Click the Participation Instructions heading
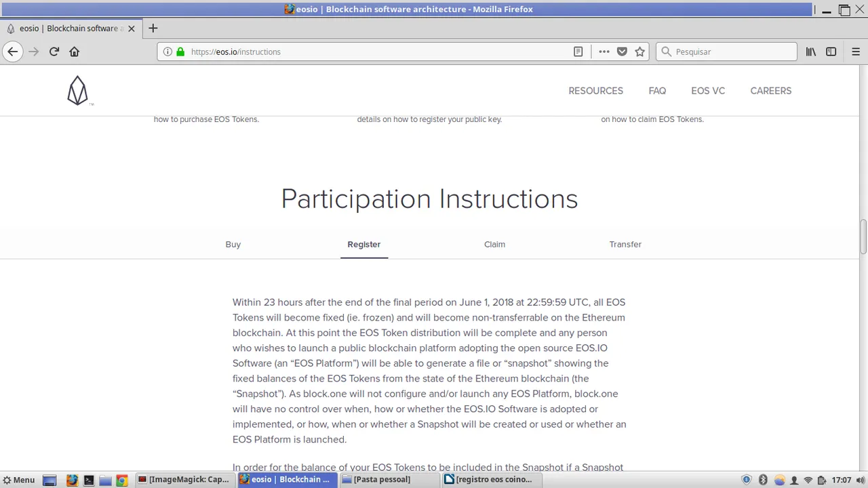The image size is (868, 488). click(x=429, y=199)
